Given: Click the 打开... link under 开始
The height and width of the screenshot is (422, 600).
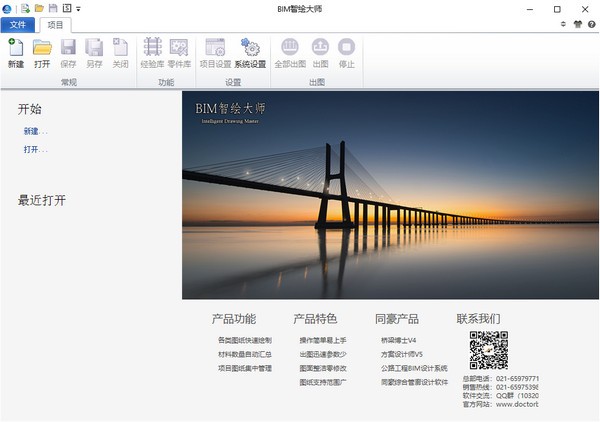Looking at the screenshot, I should tap(36, 149).
